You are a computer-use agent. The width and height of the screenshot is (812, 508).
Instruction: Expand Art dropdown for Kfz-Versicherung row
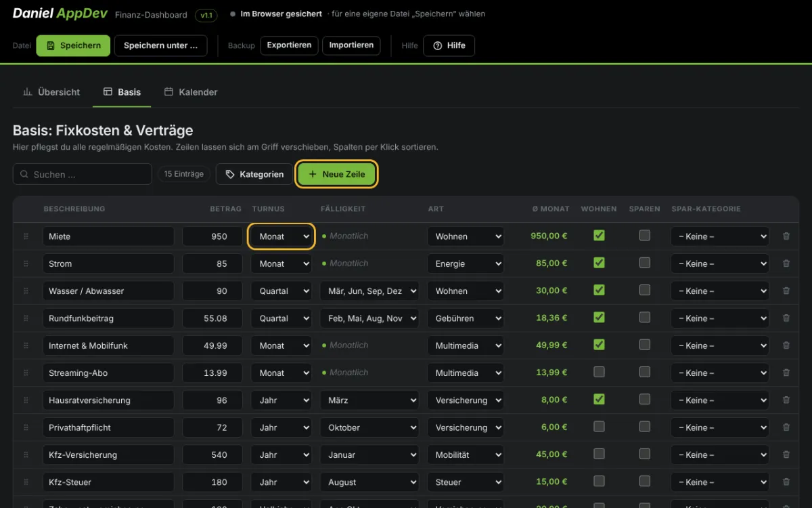tap(466, 455)
